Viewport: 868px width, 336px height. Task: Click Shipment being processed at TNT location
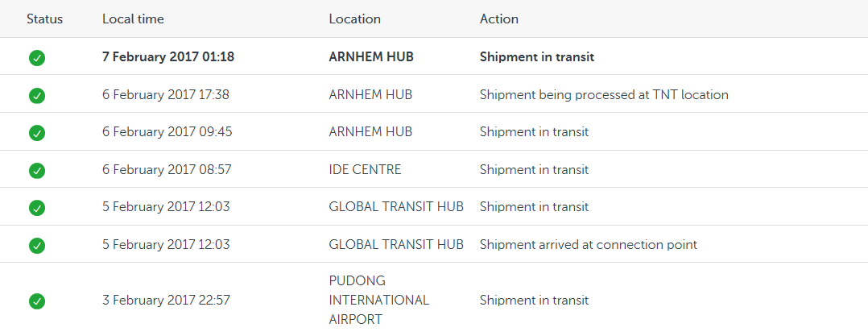click(604, 94)
